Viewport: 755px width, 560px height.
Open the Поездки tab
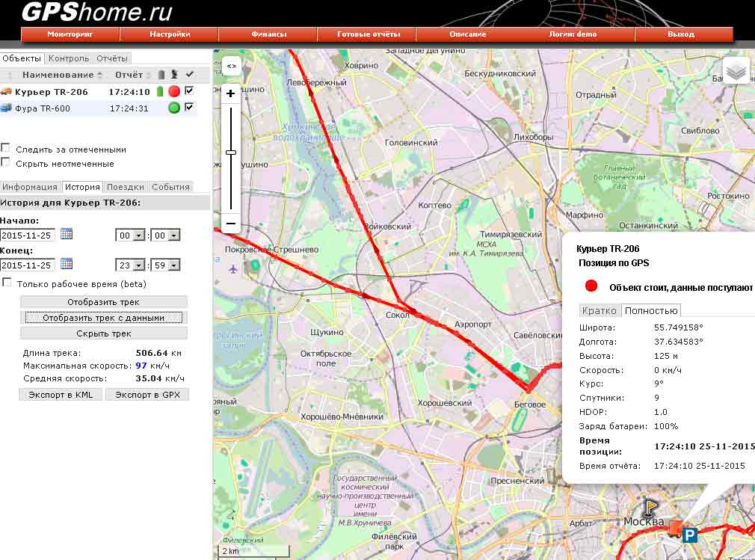[x=125, y=187]
